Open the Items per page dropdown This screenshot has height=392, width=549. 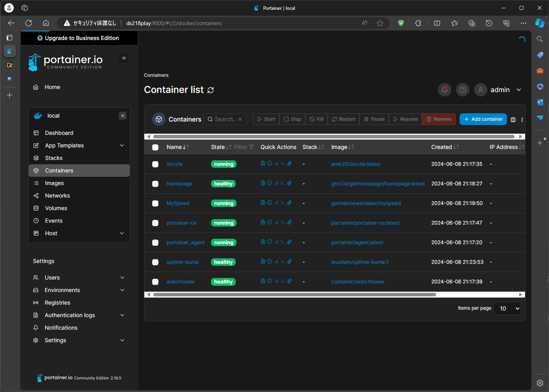click(x=507, y=309)
